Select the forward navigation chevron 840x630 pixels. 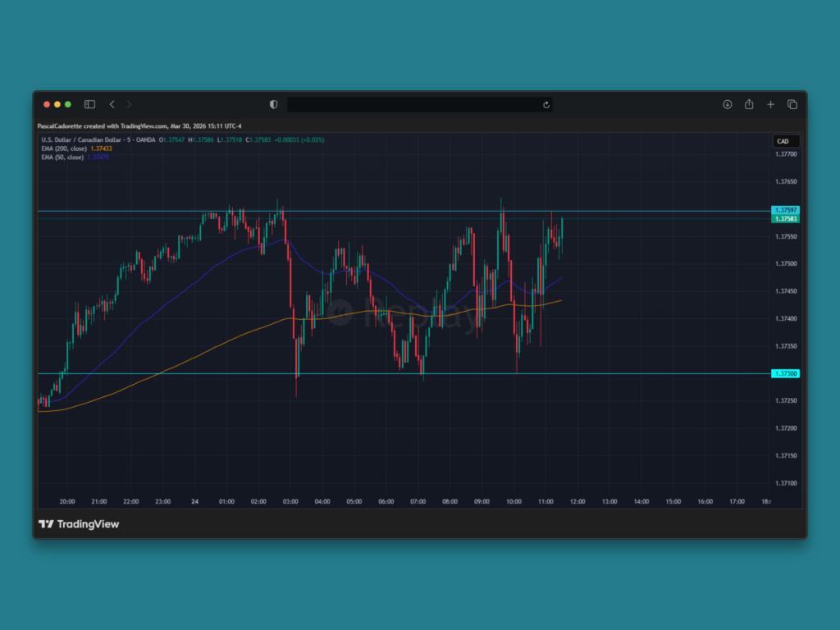click(x=129, y=104)
